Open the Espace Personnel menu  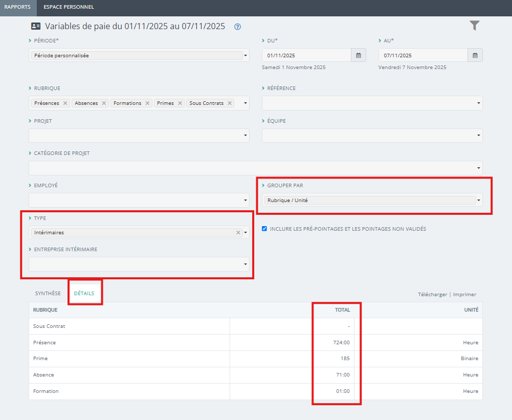[x=69, y=7]
